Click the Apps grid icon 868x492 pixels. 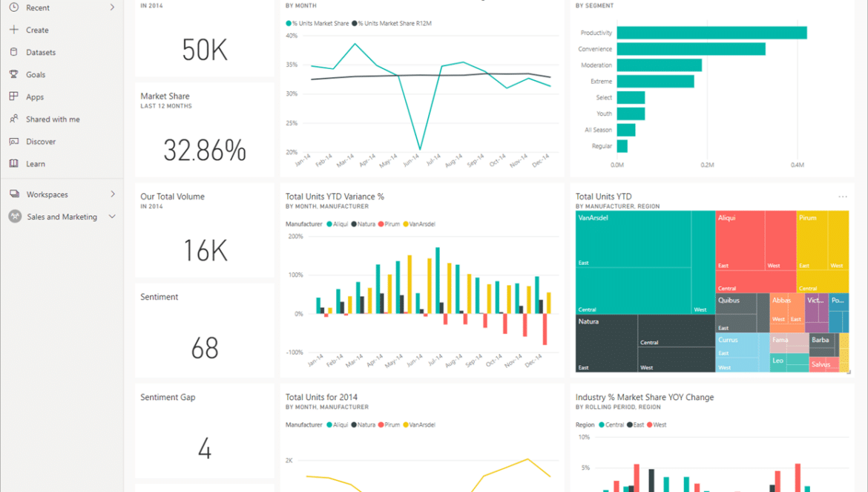(14, 96)
